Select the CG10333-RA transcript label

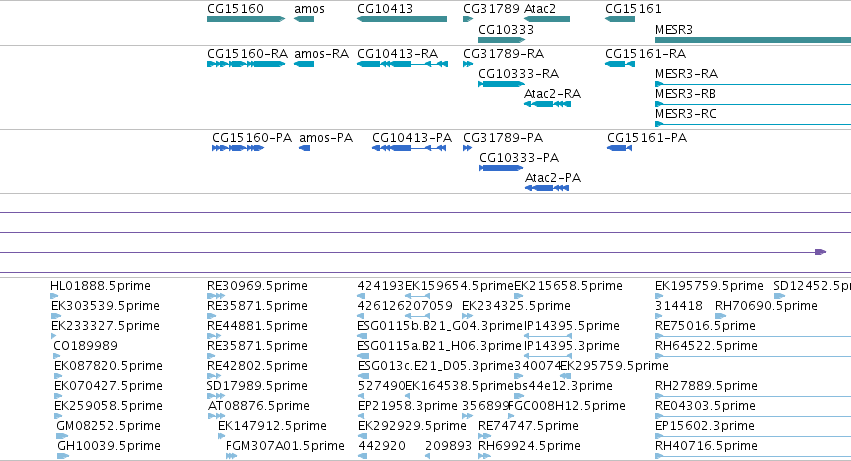click(x=518, y=74)
